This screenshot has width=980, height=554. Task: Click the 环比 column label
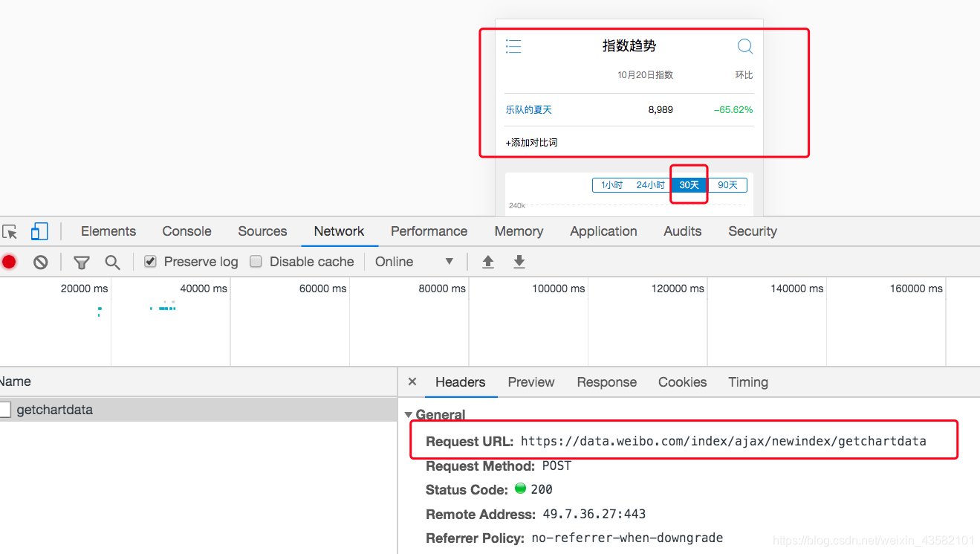coord(744,75)
